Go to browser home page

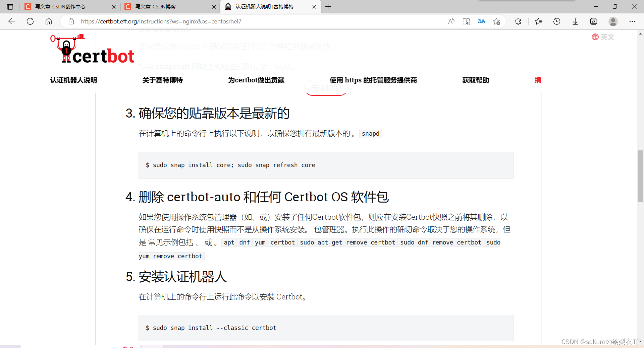pos(49,21)
